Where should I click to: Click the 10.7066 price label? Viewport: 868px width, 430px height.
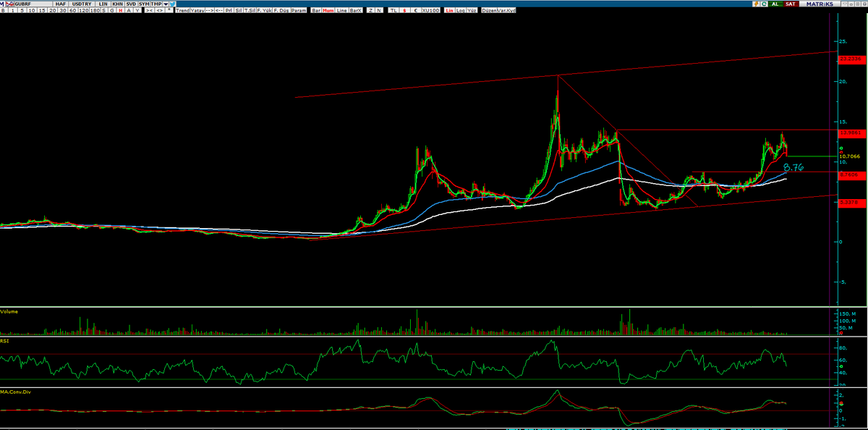[x=848, y=156]
